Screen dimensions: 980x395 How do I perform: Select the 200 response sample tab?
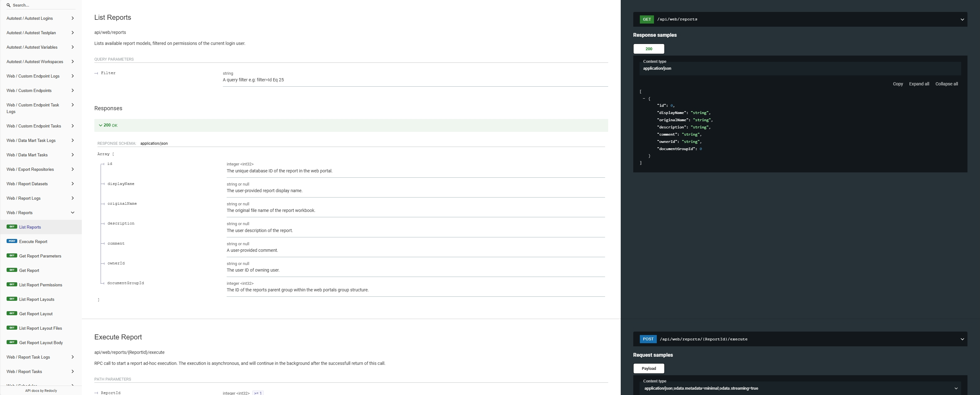click(648, 49)
